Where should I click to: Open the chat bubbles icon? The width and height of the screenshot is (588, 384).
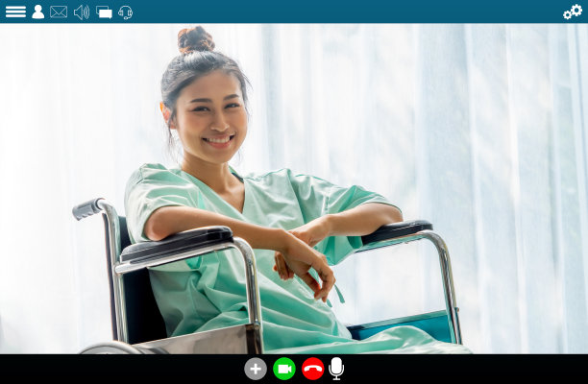tap(104, 12)
